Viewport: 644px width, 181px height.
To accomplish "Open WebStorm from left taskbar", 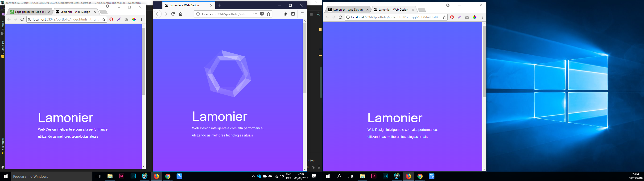I will pyautogui.click(x=144, y=176).
